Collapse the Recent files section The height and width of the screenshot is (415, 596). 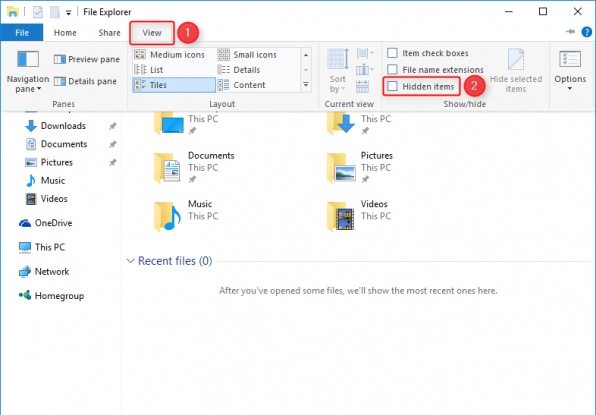coord(130,261)
